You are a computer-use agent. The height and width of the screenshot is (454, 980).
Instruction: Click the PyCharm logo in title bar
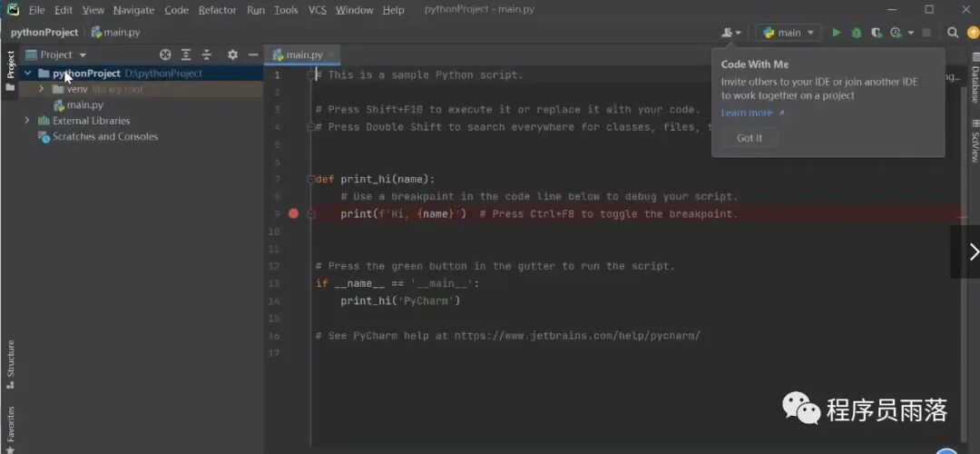pyautogui.click(x=13, y=9)
